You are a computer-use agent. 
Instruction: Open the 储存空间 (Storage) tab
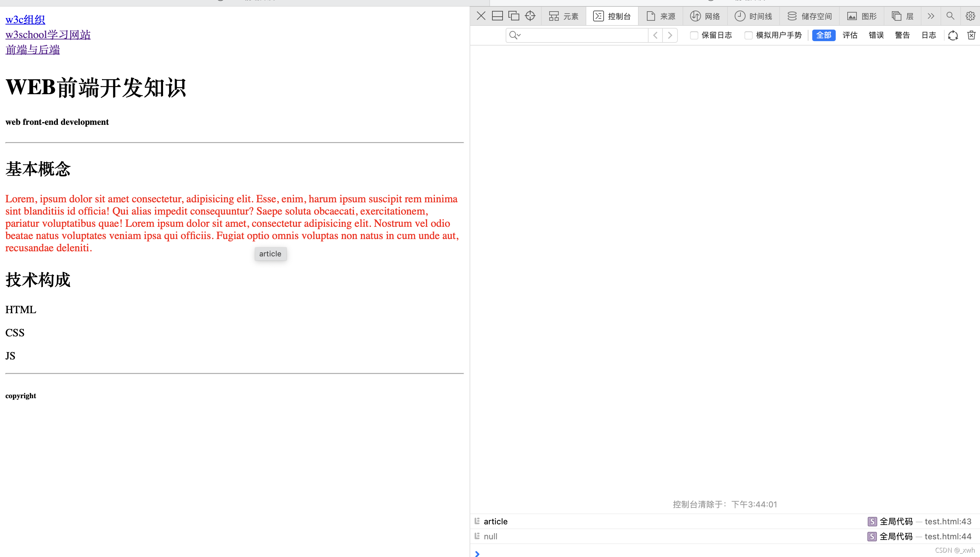coord(810,16)
